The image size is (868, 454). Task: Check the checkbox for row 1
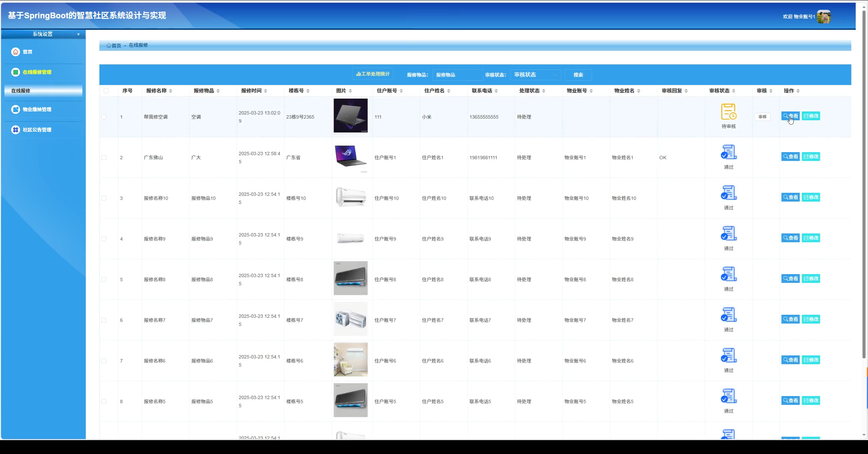click(104, 117)
